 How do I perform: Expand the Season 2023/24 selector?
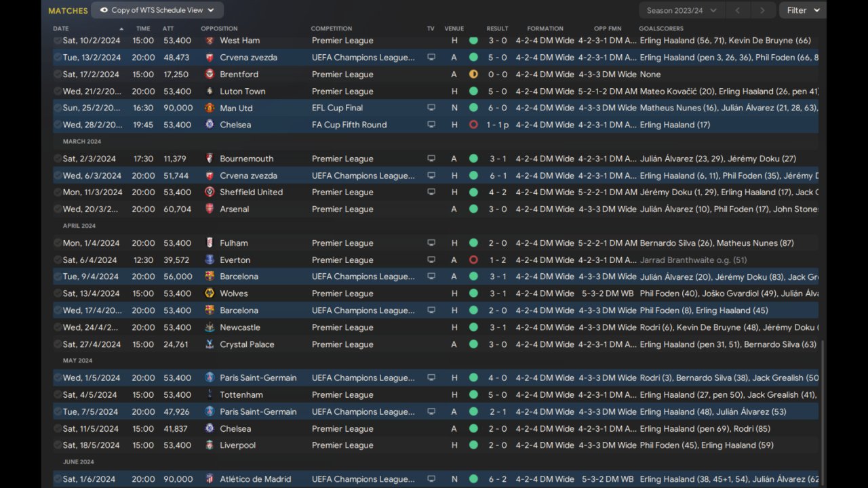[680, 10]
